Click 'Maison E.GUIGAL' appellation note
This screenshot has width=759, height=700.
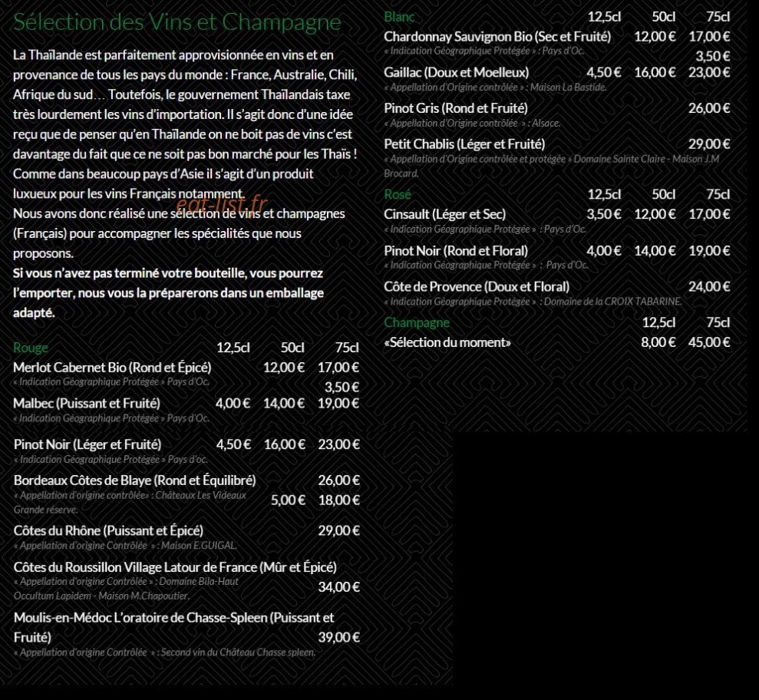(199, 546)
